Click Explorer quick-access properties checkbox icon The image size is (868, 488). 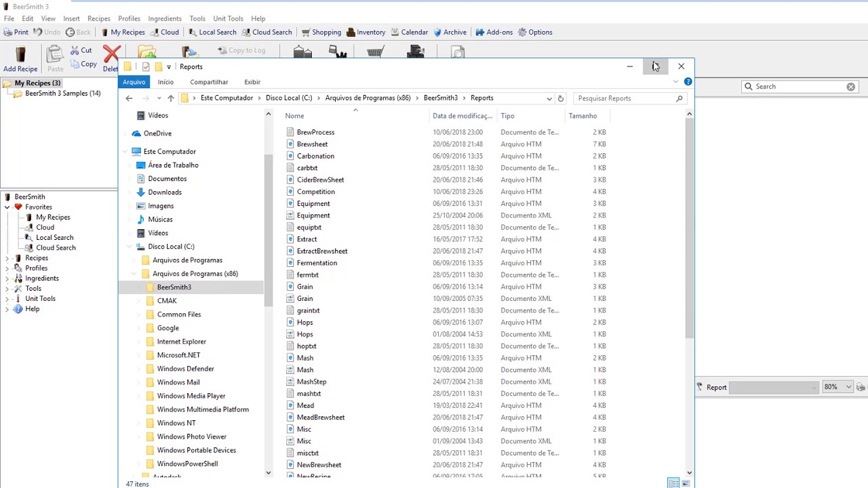click(x=146, y=66)
